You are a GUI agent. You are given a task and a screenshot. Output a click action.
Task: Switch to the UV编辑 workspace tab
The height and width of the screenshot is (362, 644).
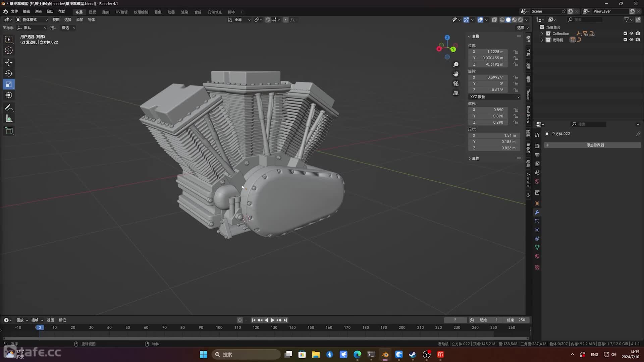pyautogui.click(x=121, y=12)
